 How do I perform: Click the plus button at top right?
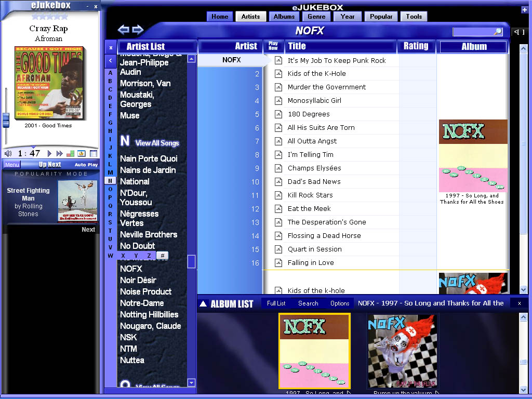(x=525, y=10)
